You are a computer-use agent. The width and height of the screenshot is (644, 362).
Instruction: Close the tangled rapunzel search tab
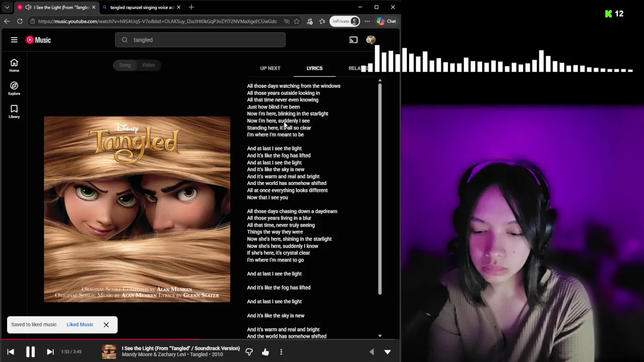click(178, 7)
